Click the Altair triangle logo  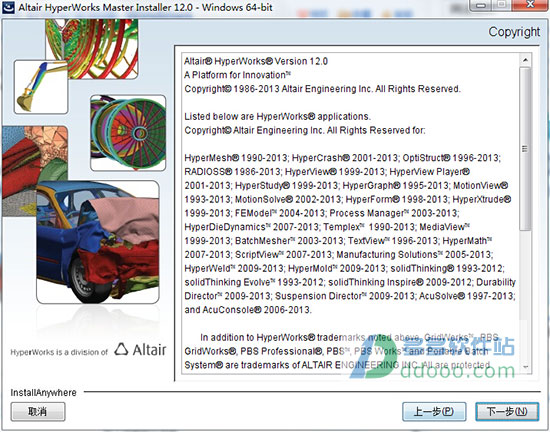point(121,349)
